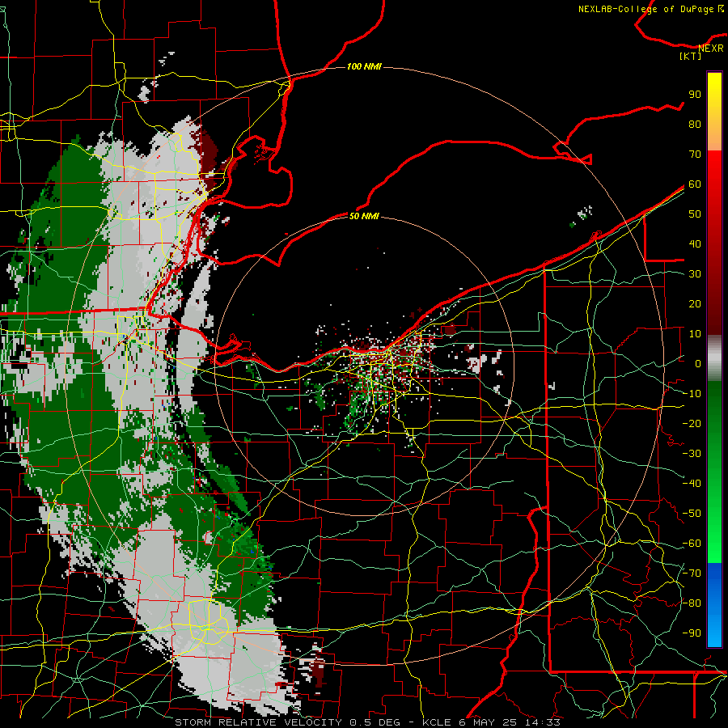Click the positive 90 value on the velocity scale
728x728 pixels.
pos(695,95)
